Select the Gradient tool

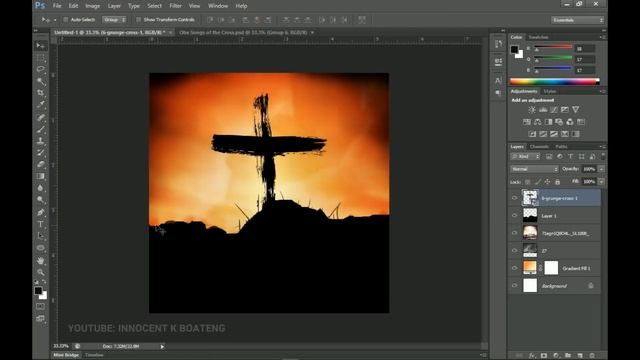tap(40, 176)
